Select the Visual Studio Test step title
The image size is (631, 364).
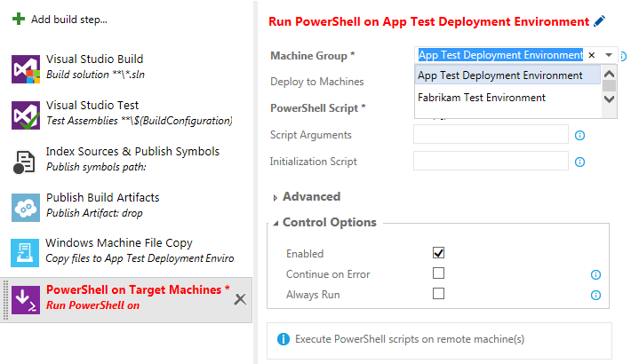point(92,106)
